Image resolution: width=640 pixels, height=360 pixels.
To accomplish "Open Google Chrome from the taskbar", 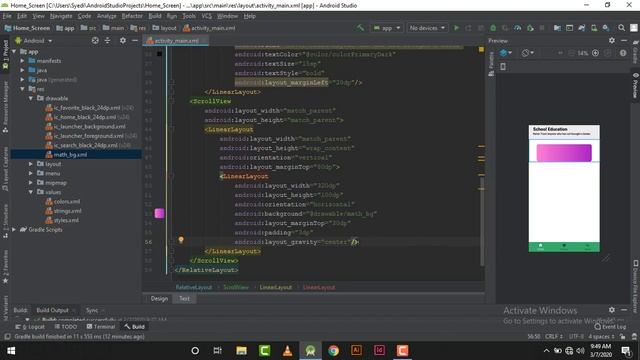I will coord(333,350).
